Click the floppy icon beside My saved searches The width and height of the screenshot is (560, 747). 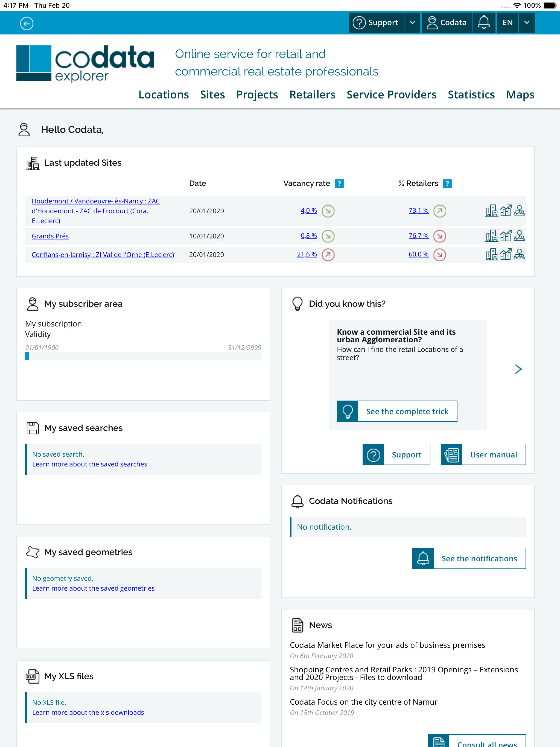[x=33, y=428]
